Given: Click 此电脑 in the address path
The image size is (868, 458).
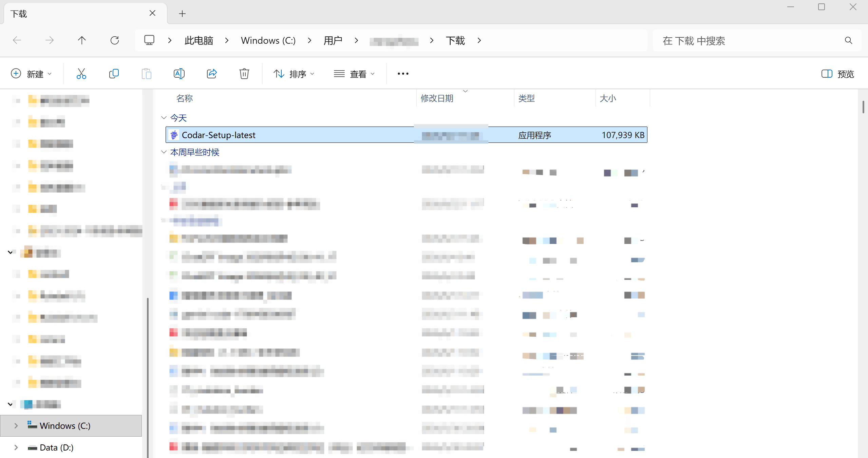Looking at the screenshot, I should (x=199, y=40).
